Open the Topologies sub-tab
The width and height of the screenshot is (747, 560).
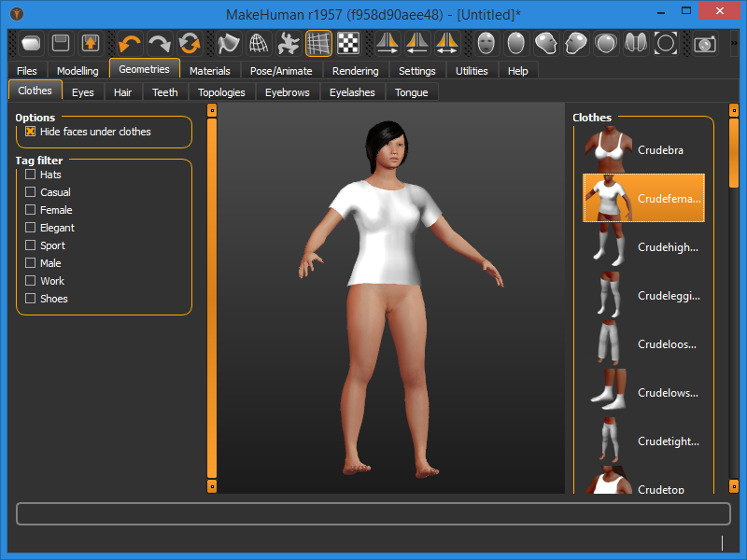(x=221, y=91)
